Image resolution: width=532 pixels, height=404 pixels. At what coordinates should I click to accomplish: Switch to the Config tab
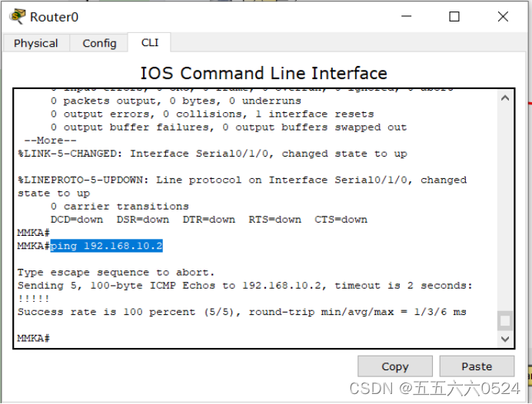(x=99, y=43)
